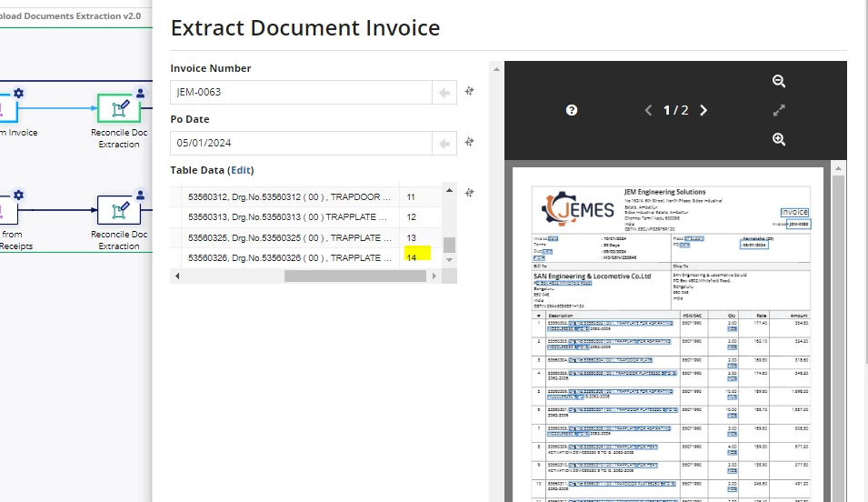The image size is (868, 502).
Task: Click the zoom out magnifier icon
Action: (x=779, y=82)
